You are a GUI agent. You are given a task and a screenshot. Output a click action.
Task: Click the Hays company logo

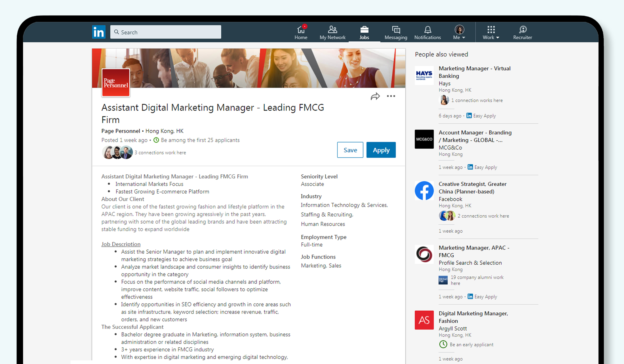coord(424,75)
